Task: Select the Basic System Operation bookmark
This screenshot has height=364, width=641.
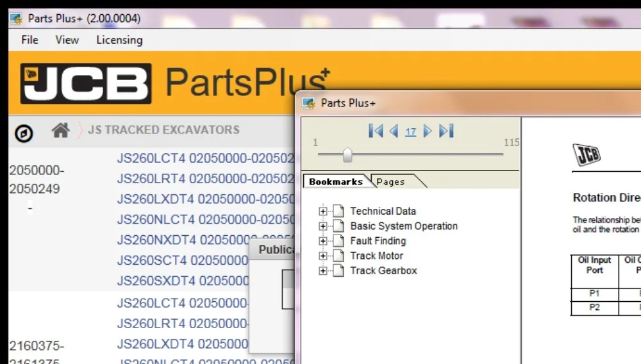Action: (x=404, y=226)
